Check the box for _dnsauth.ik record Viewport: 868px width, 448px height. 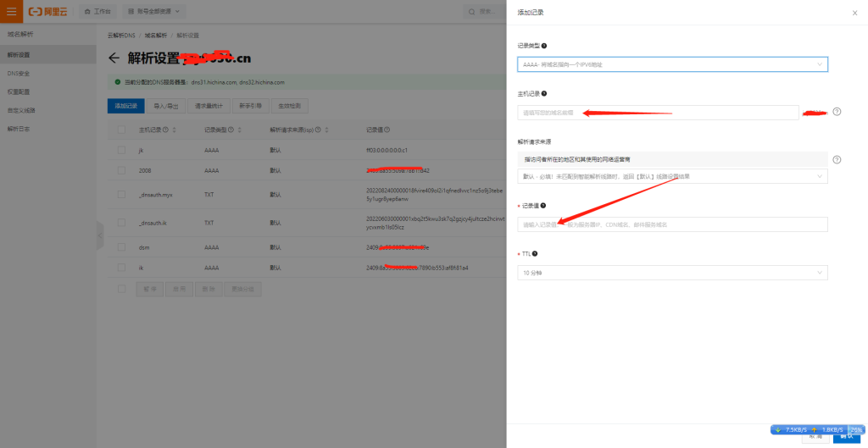pos(121,223)
